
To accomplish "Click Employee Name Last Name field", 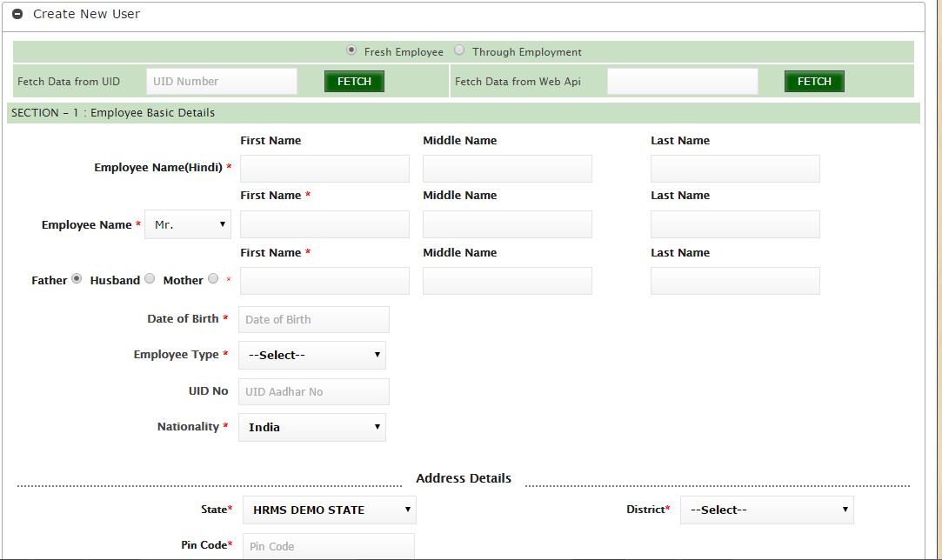I will tap(735, 224).
